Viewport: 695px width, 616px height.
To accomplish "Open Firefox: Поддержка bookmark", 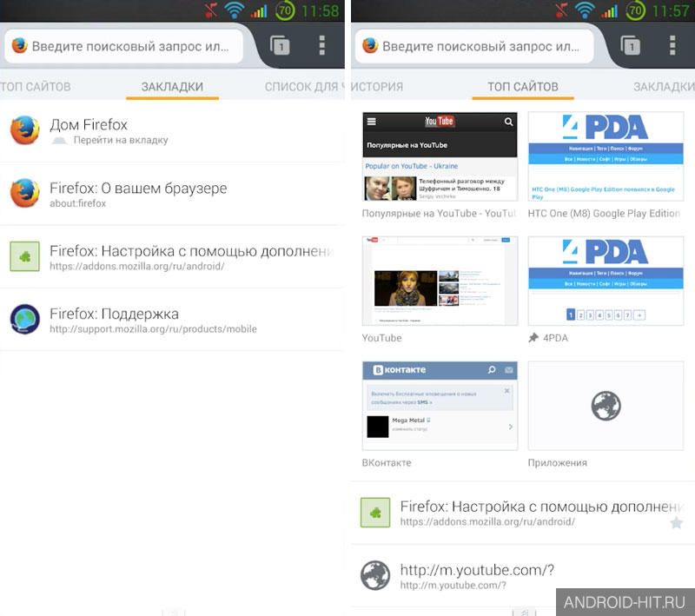I will point(172,320).
